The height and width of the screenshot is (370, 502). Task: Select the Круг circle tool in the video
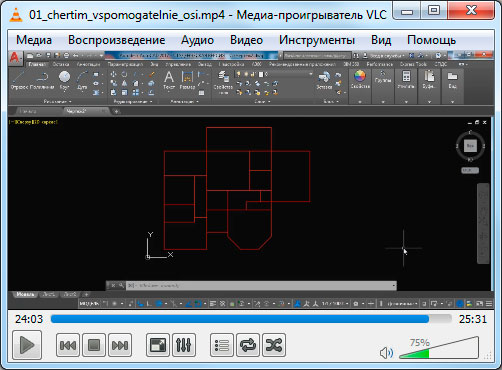64,81
